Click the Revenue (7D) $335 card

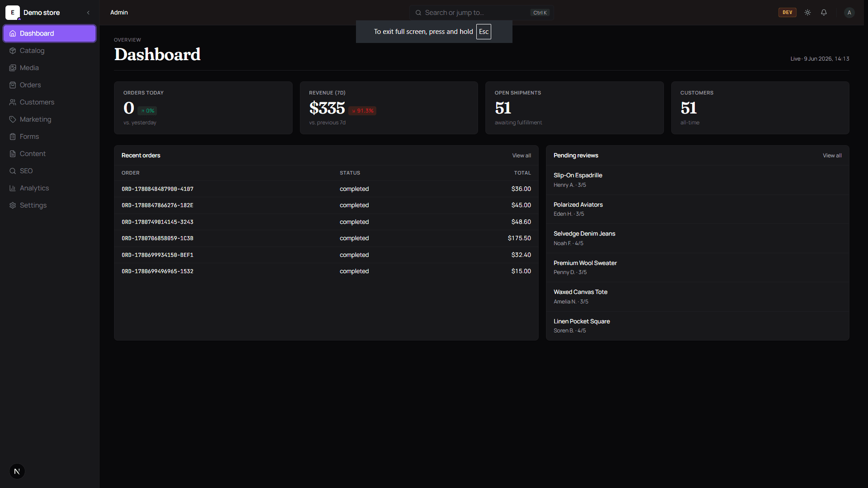(x=389, y=108)
